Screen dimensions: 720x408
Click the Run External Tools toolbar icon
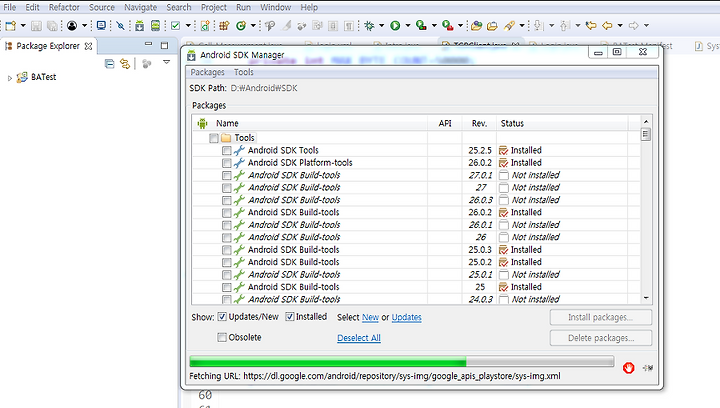[x=447, y=26]
